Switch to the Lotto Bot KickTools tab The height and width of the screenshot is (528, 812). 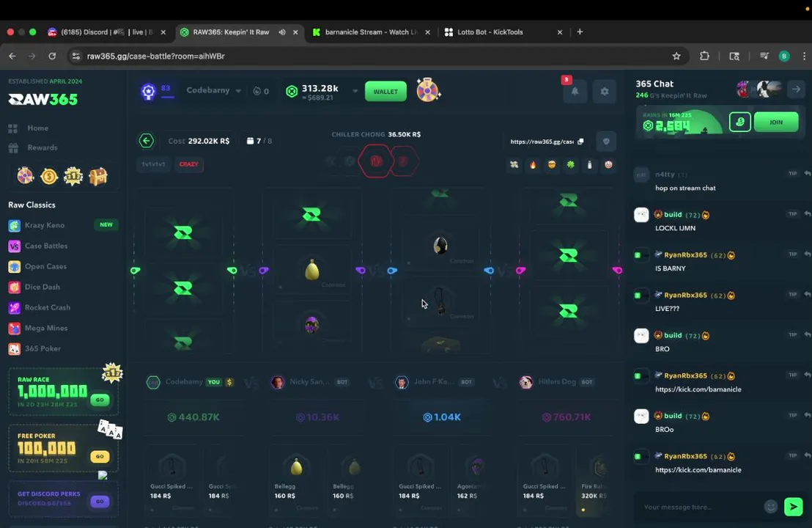(x=503, y=32)
